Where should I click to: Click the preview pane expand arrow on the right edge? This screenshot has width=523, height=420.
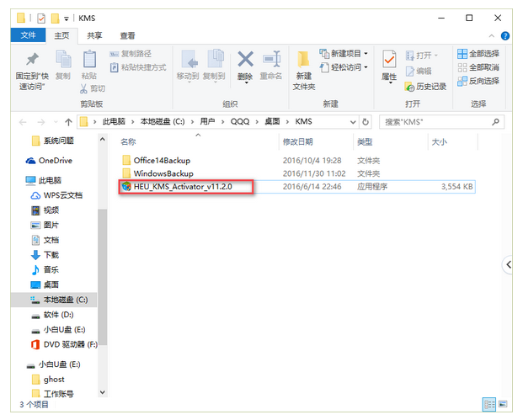(x=508, y=264)
